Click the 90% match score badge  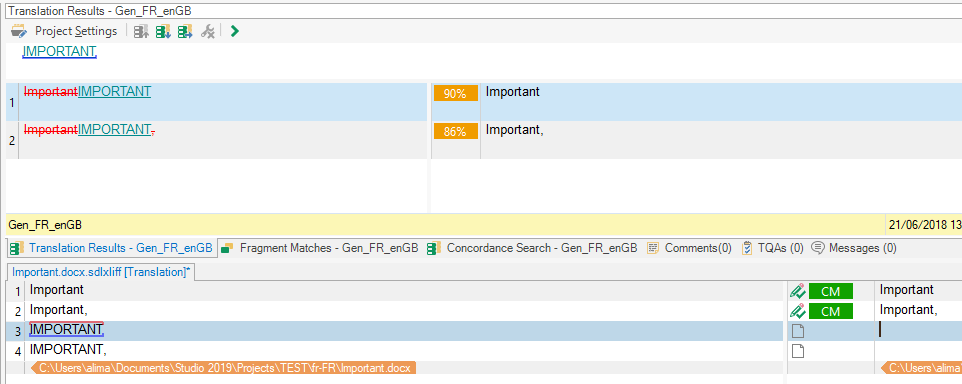455,93
